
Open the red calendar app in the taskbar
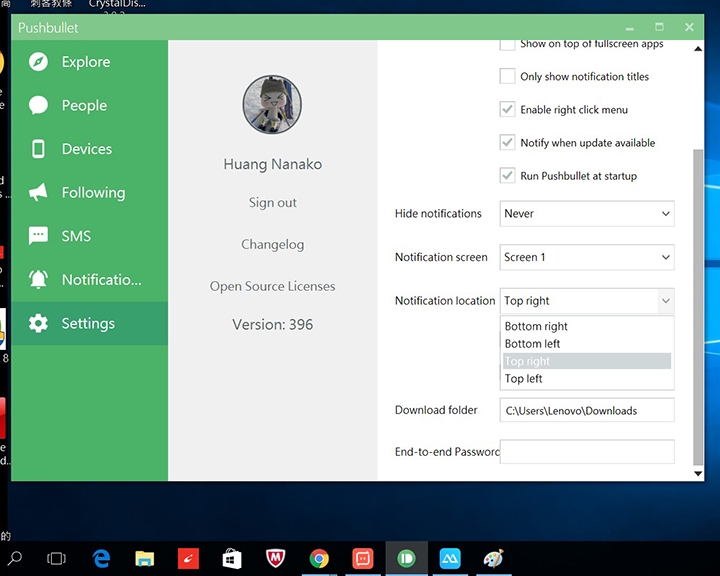click(363, 559)
